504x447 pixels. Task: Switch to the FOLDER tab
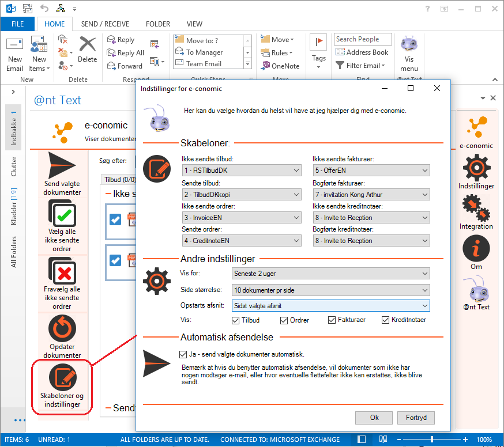158,24
